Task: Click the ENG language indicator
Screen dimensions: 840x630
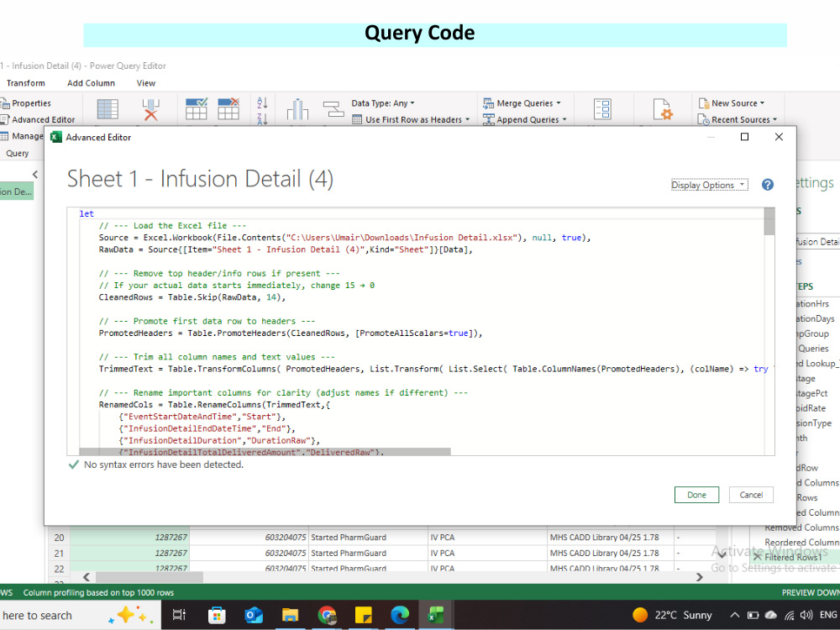Action: pos(828,615)
